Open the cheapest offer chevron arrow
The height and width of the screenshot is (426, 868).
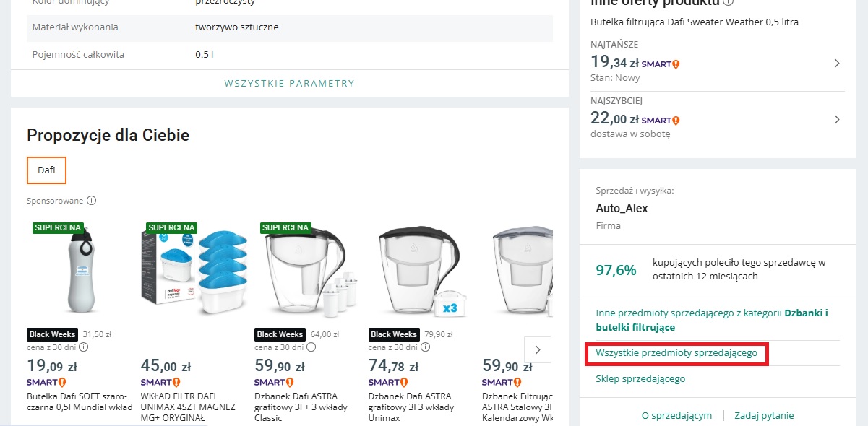[x=836, y=64]
